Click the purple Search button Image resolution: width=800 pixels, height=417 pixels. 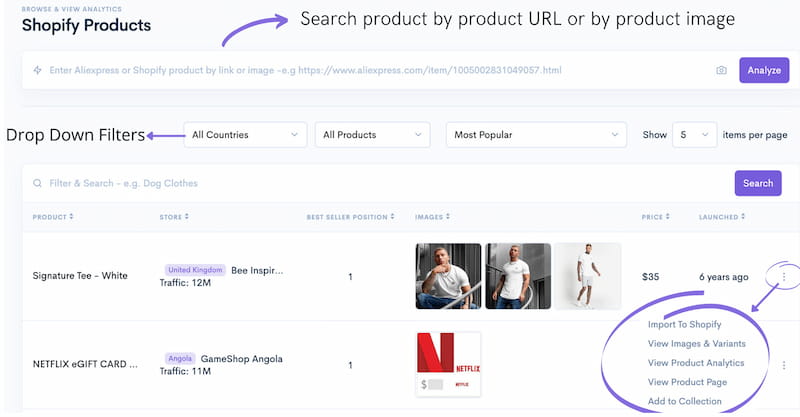click(758, 183)
